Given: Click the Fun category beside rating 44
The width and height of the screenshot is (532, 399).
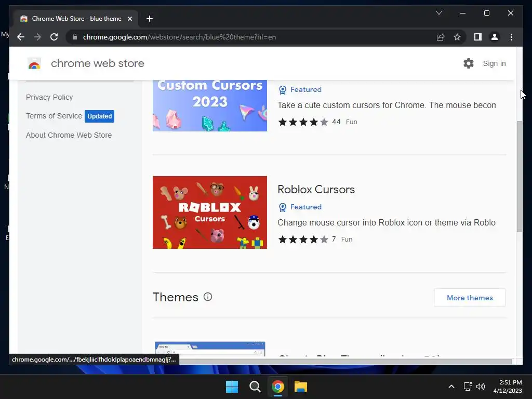Looking at the screenshot, I should pyautogui.click(x=352, y=122).
